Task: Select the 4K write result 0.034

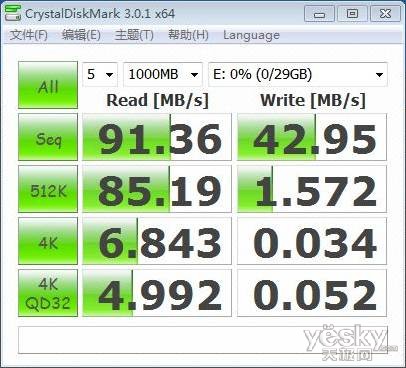Action: coord(312,241)
